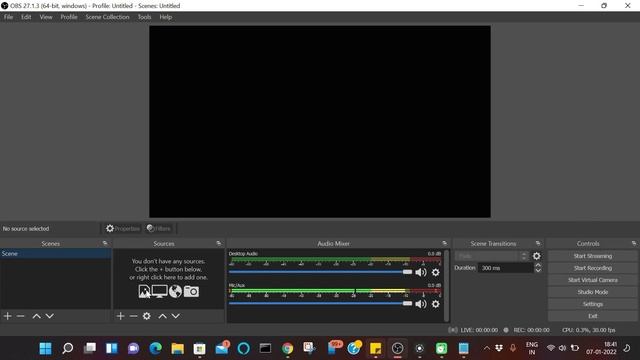Click Start Streaming button
Image resolution: width=640 pixels, height=360 pixels.
pyautogui.click(x=593, y=256)
